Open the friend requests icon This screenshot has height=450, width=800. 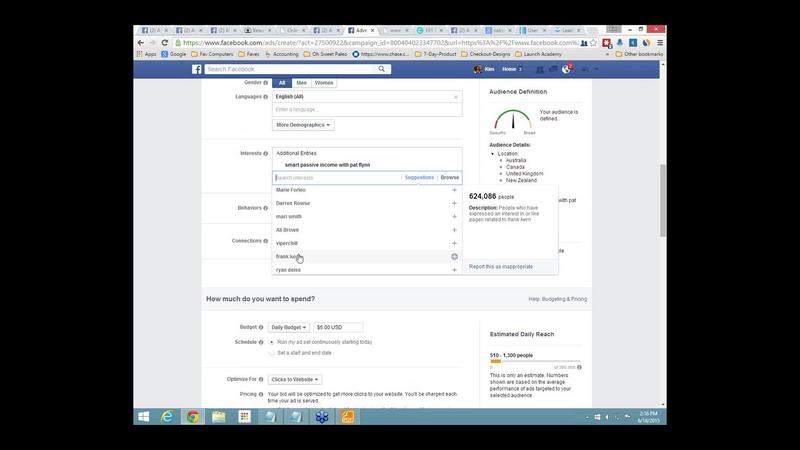[539, 69]
